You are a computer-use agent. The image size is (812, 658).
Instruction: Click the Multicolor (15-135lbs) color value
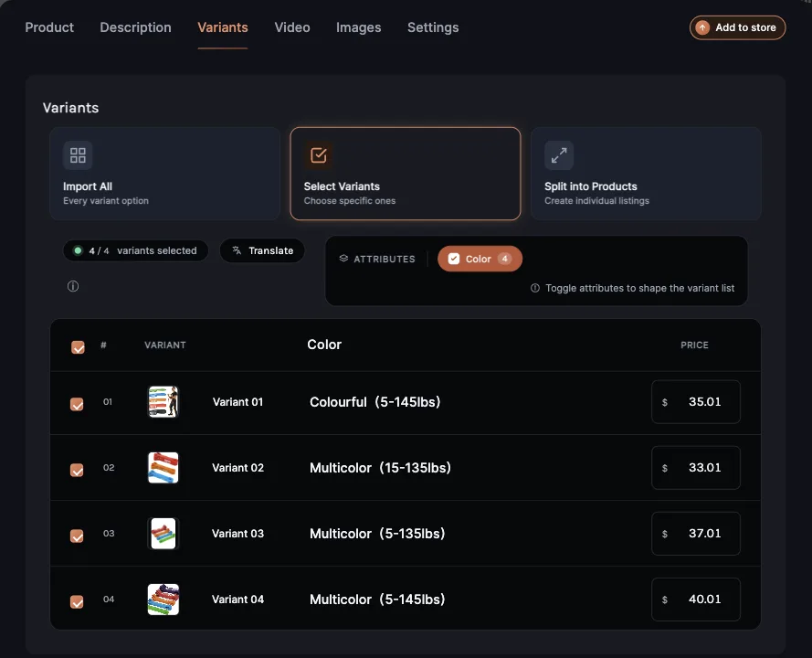[380, 468]
